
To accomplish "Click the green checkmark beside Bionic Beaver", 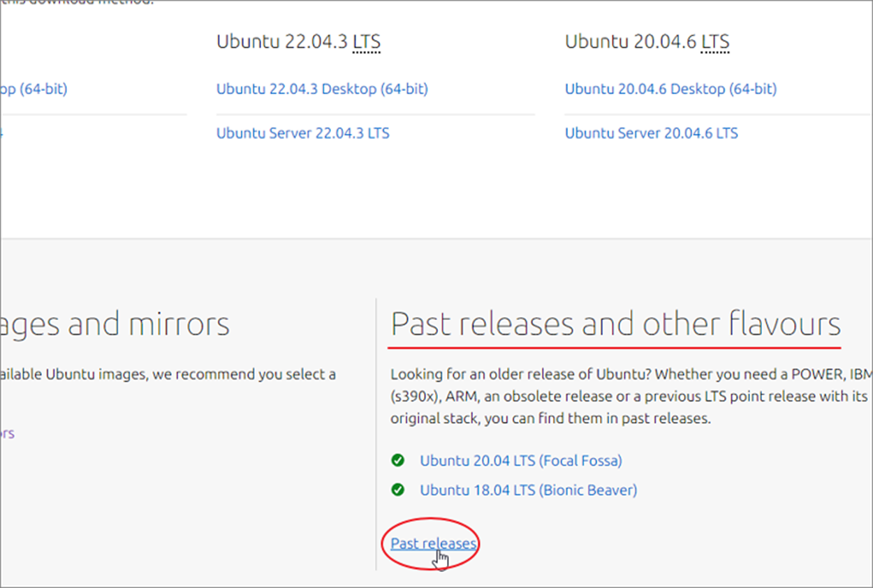I will tap(398, 490).
